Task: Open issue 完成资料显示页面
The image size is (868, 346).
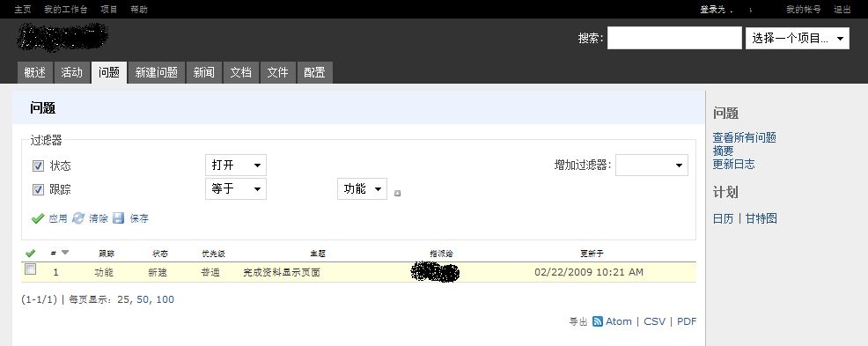Action: click(282, 272)
